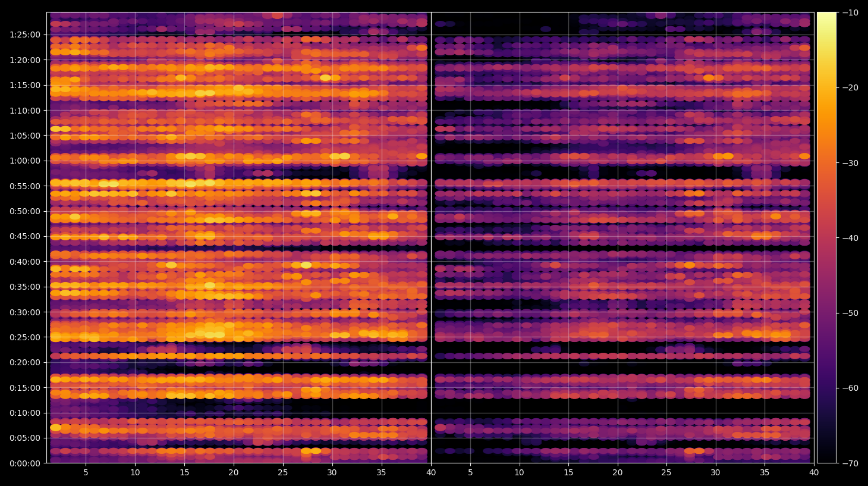This screenshot has width=868, height=486.
Task: Select the 1:10:00 time axis label
Action: 25,111
